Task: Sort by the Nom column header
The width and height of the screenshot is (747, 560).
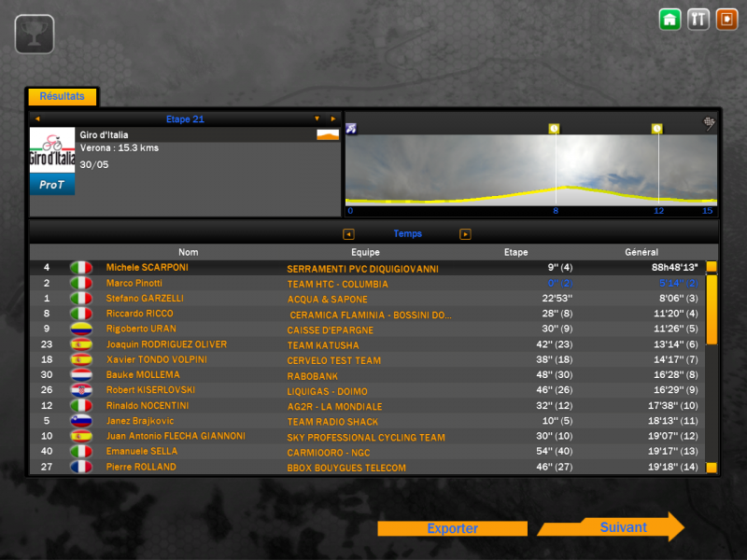Action: click(189, 252)
